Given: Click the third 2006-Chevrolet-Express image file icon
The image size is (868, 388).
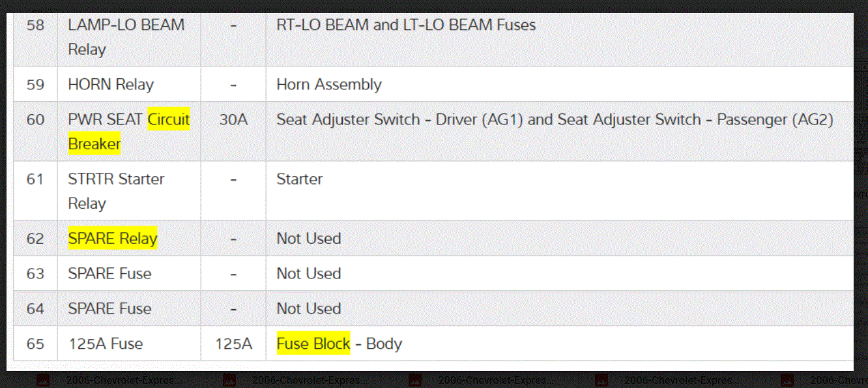Looking at the screenshot, I should [x=415, y=380].
